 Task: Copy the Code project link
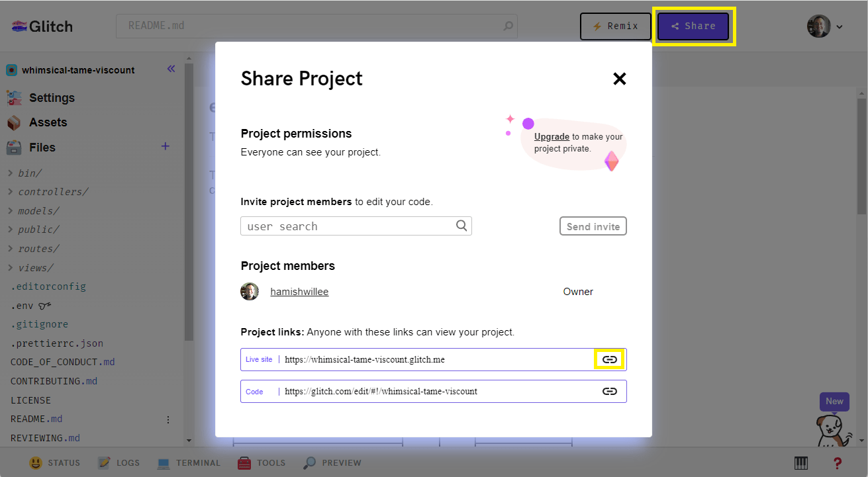pyautogui.click(x=609, y=391)
